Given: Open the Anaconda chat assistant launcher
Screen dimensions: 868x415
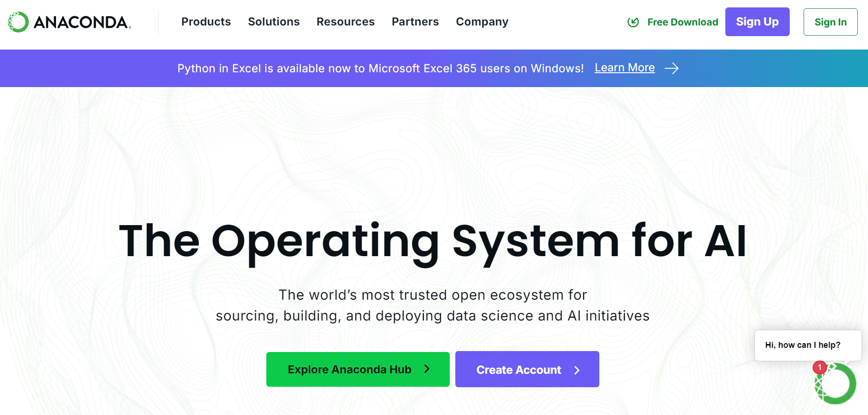Looking at the screenshot, I should click(836, 384).
